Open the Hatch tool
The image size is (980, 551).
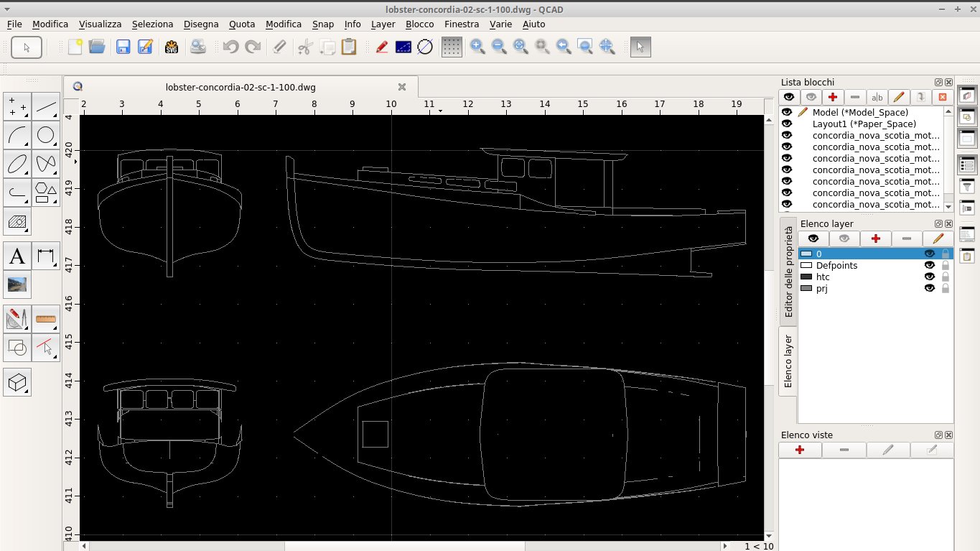point(17,221)
